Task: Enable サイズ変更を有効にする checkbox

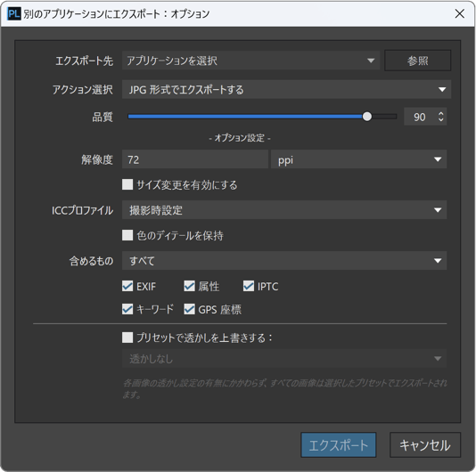Action: (127, 184)
